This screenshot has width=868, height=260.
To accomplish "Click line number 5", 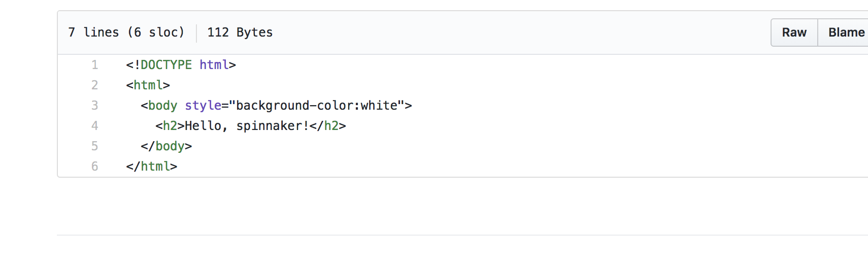I will tap(94, 146).
